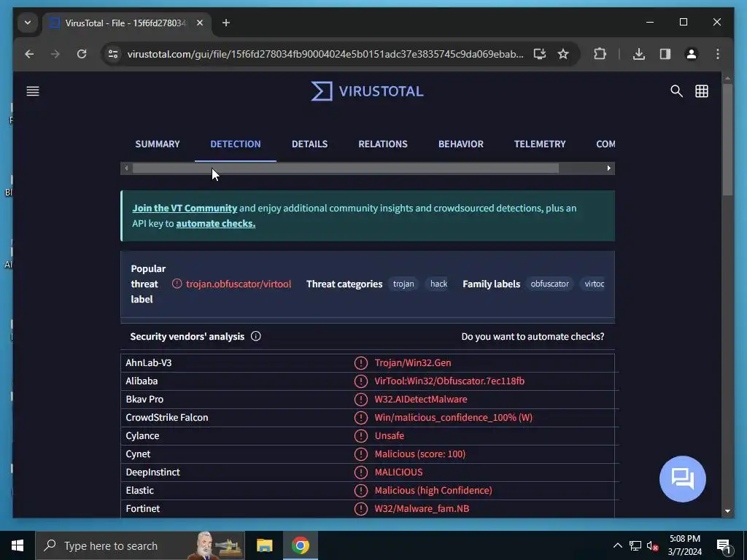The height and width of the screenshot is (560, 747).
Task: Switch to the BEHAVIOR tab
Action: click(x=461, y=144)
